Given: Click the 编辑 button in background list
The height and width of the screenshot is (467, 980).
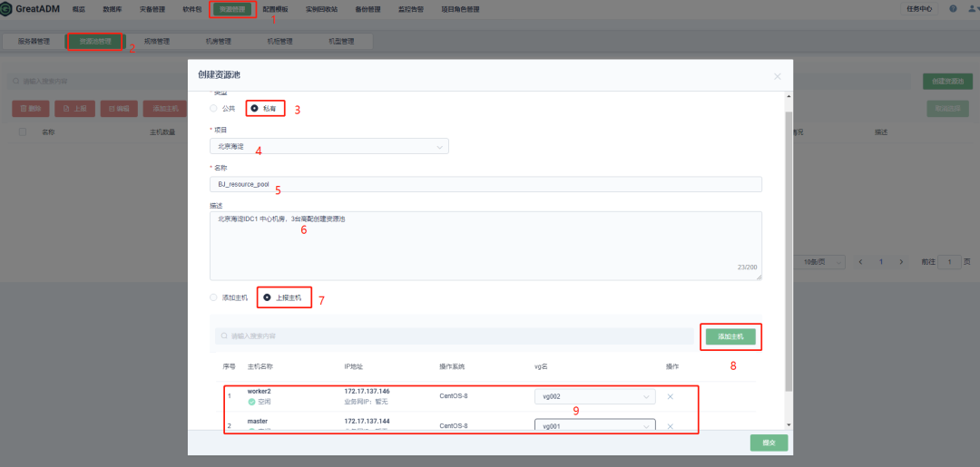Looking at the screenshot, I should [x=119, y=108].
